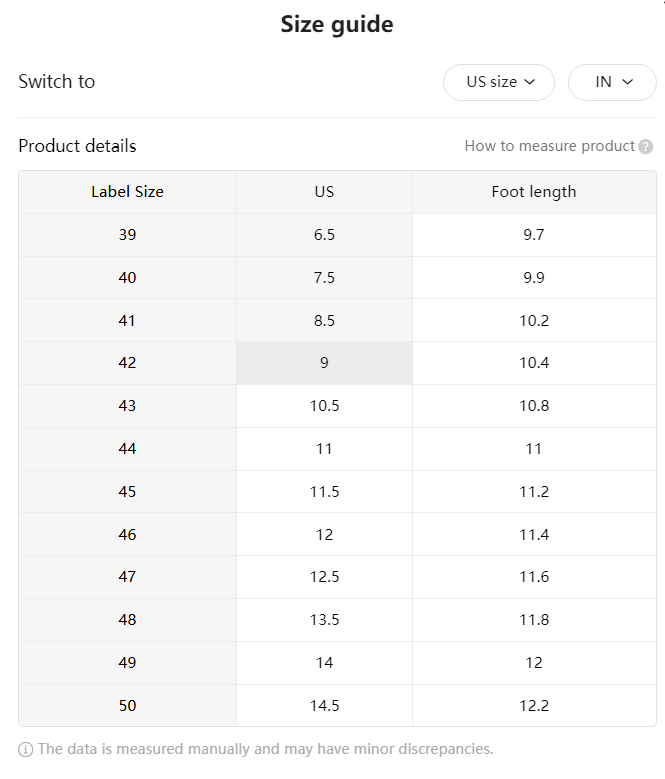Click the Size guide title
This screenshot has height=779, width=665.
tap(337, 25)
